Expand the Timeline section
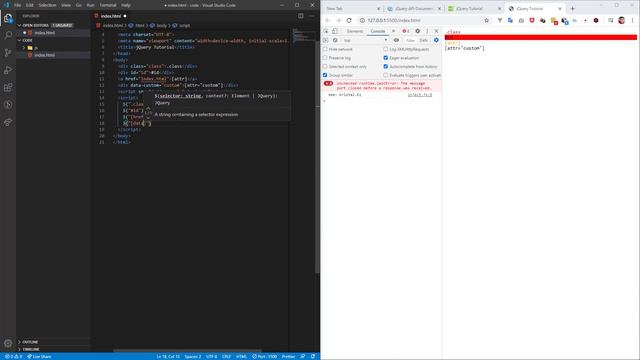This screenshot has height=360, width=640. pos(53,349)
